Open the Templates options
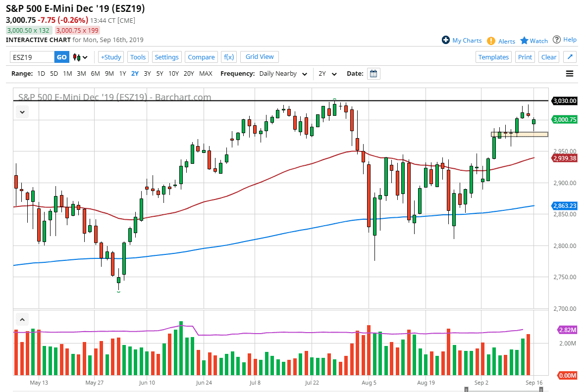 tap(493, 57)
